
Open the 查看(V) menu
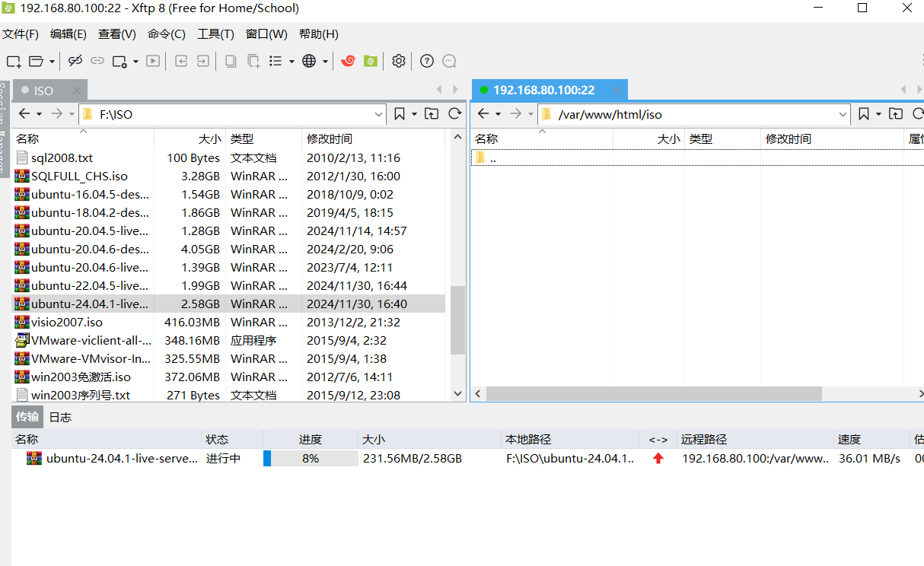coord(117,34)
